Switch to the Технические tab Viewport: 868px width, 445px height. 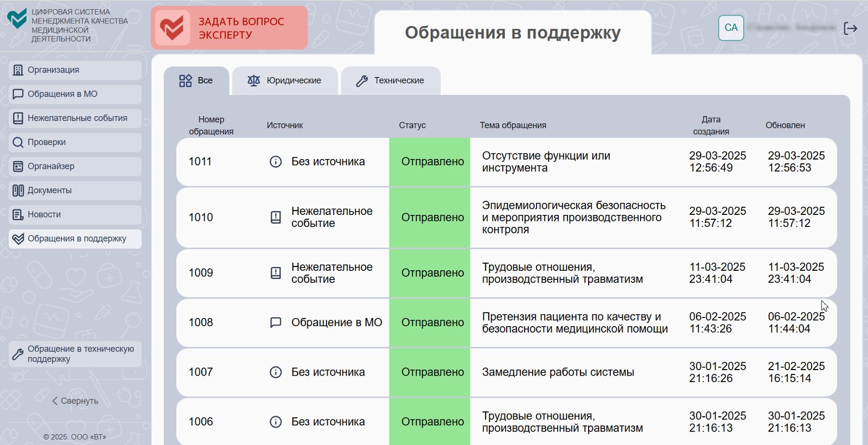(391, 81)
